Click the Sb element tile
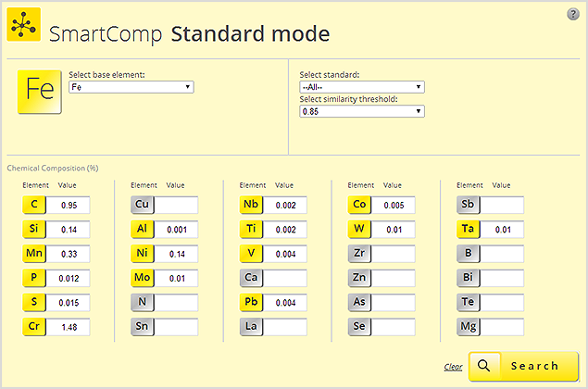 point(468,205)
